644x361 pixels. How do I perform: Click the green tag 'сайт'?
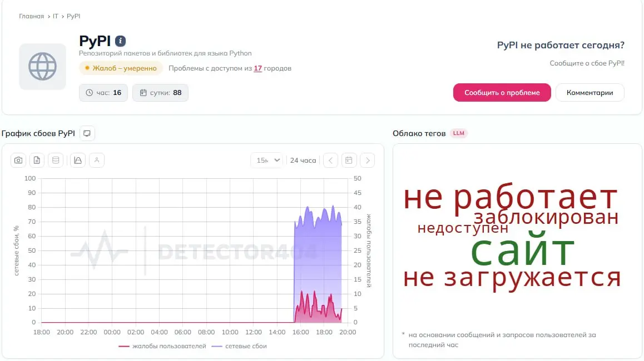[x=522, y=249]
